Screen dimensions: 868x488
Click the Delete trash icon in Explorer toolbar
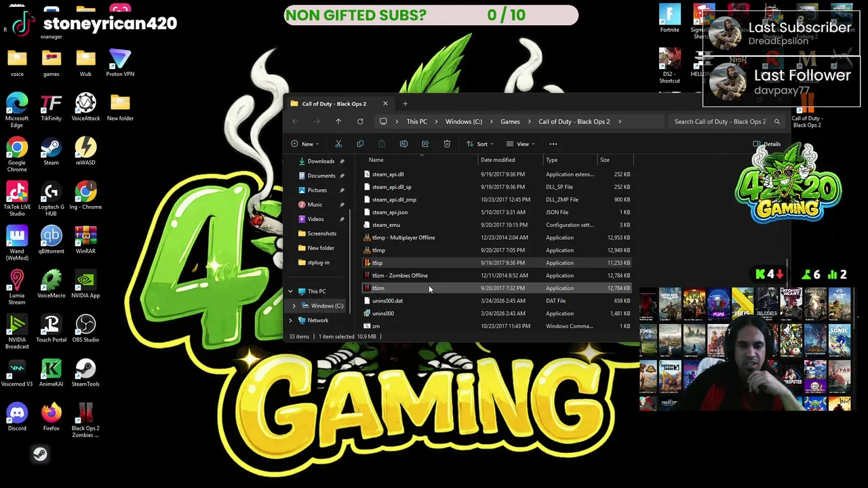447,144
